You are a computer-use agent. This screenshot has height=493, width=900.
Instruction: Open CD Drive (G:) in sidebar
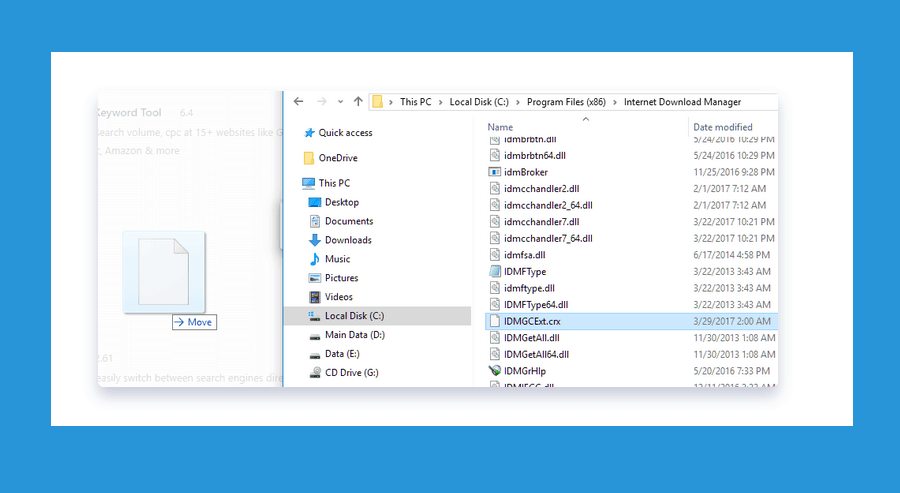pyautogui.click(x=352, y=372)
